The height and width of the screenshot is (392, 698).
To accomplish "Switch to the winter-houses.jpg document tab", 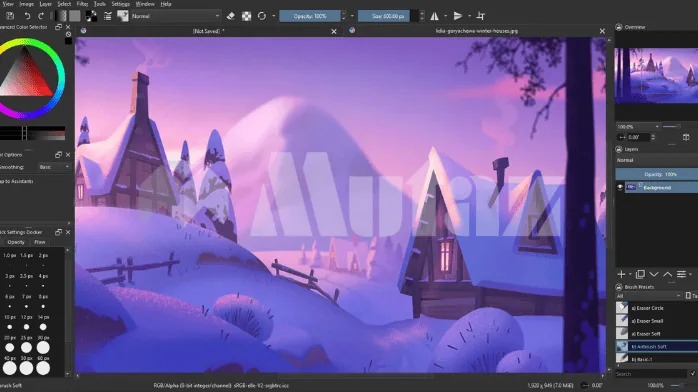I will [476, 31].
